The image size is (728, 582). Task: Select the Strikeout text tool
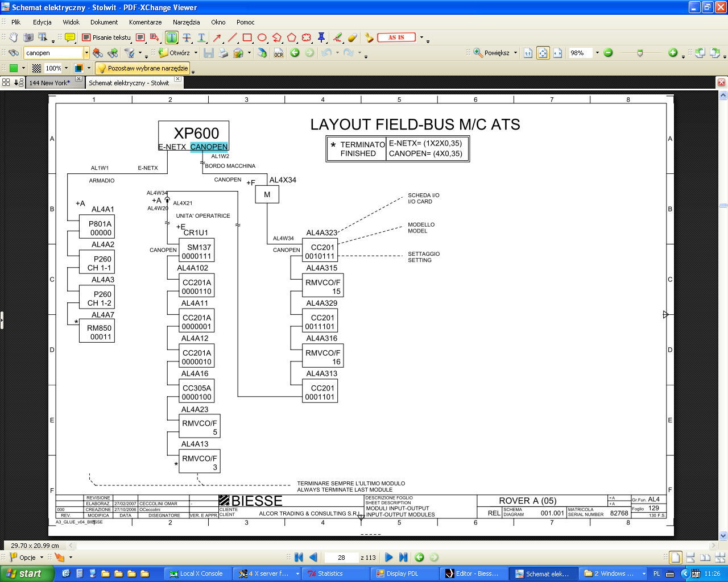187,38
